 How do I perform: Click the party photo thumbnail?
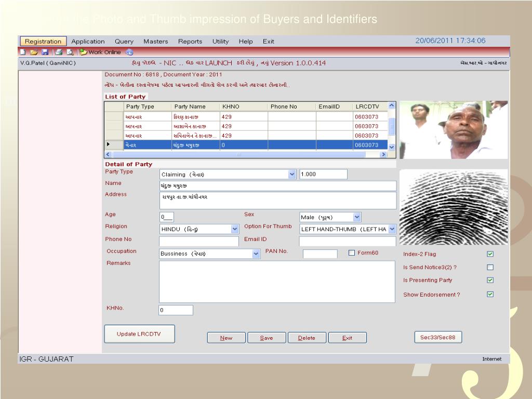454,130
